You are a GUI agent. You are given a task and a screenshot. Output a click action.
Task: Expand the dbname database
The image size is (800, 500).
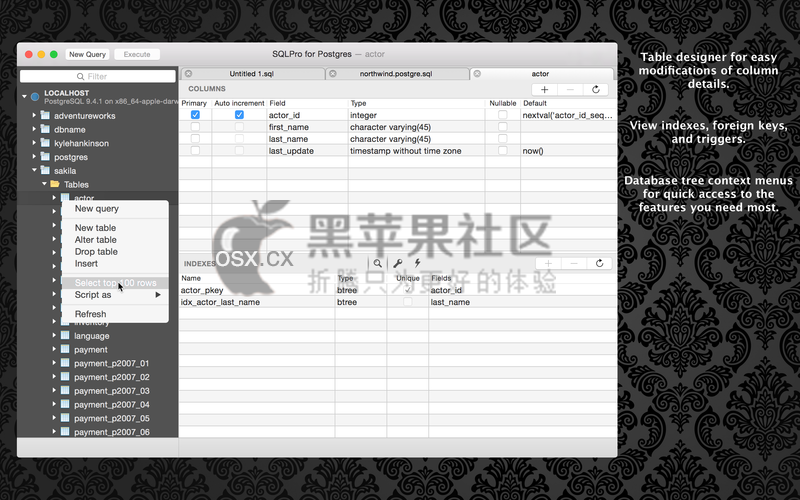pos(34,129)
